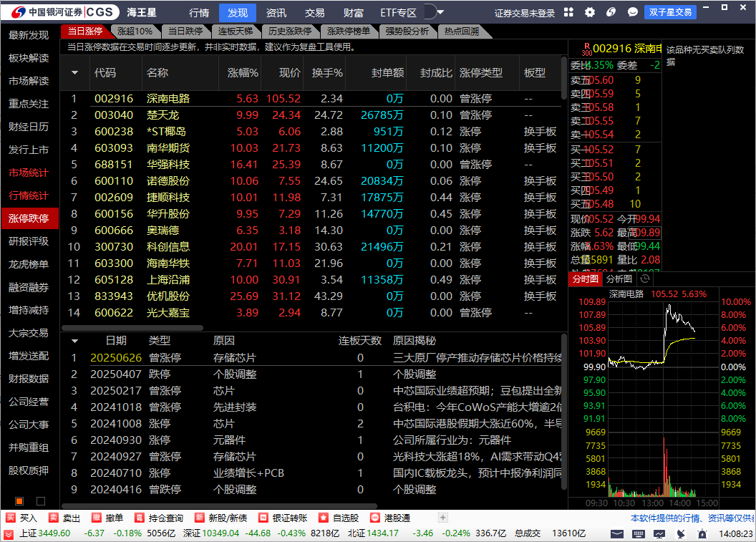Open the apps grid icon in title bar
756x542 pixels.
click(568, 13)
